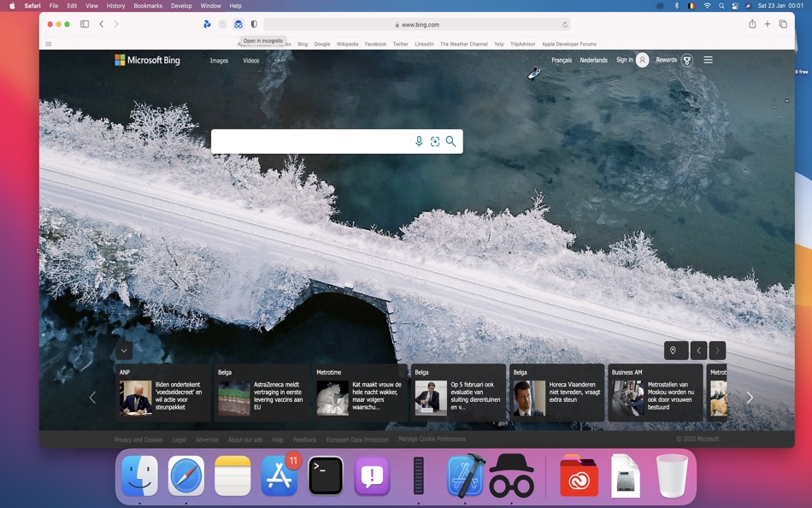The width and height of the screenshot is (812, 508).
Task: Open the Metrotime cat news card
Action: [x=360, y=393]
